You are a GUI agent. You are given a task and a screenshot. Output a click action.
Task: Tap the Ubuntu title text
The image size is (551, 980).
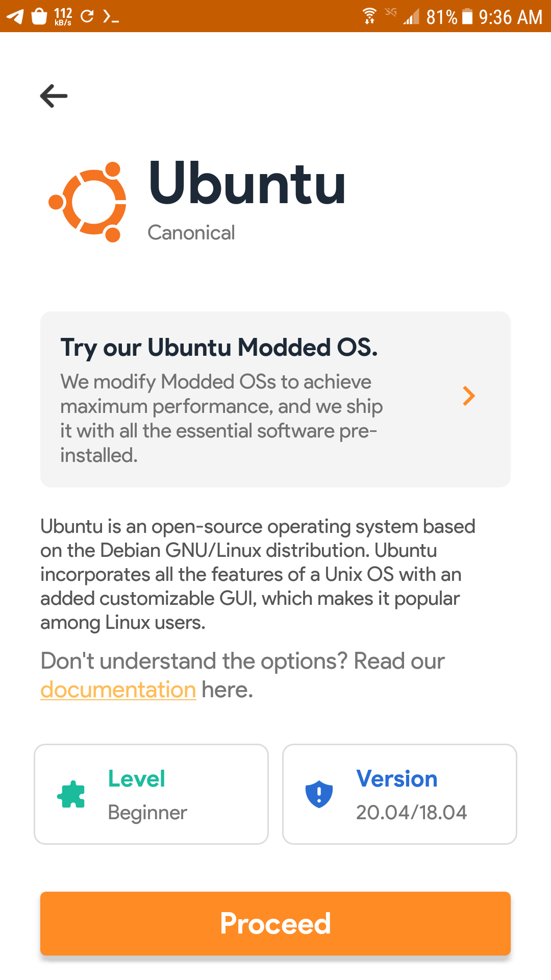(x=247, y=184)
